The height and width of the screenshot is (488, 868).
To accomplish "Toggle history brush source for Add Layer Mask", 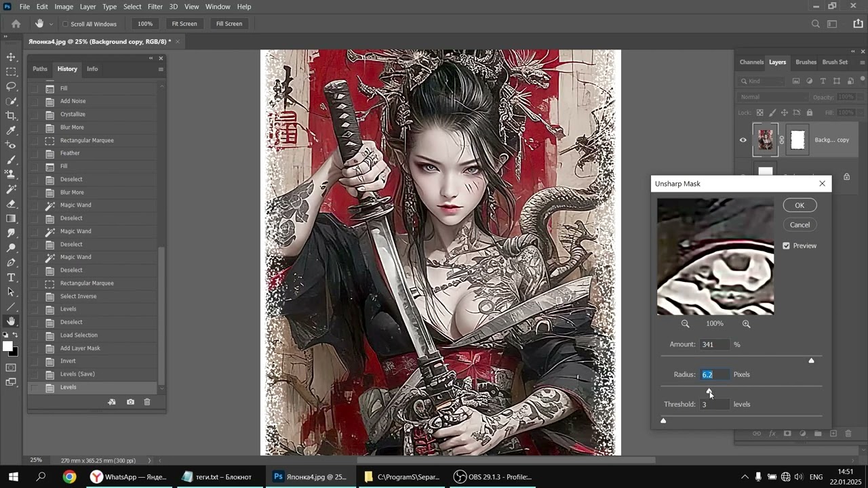I will (x=35, y=348).
